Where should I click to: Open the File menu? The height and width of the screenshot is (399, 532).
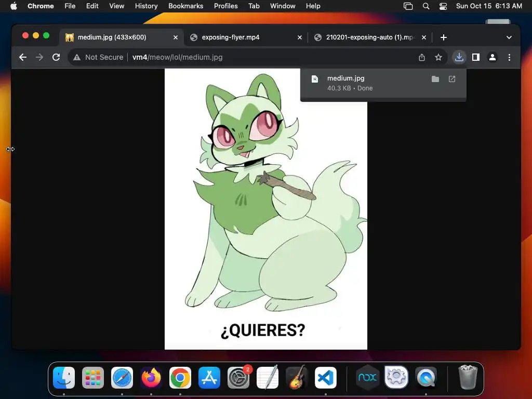70,6
